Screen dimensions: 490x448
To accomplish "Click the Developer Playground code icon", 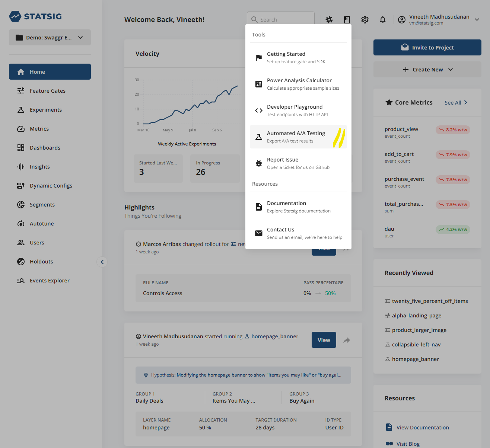I will tap(259, 111).
